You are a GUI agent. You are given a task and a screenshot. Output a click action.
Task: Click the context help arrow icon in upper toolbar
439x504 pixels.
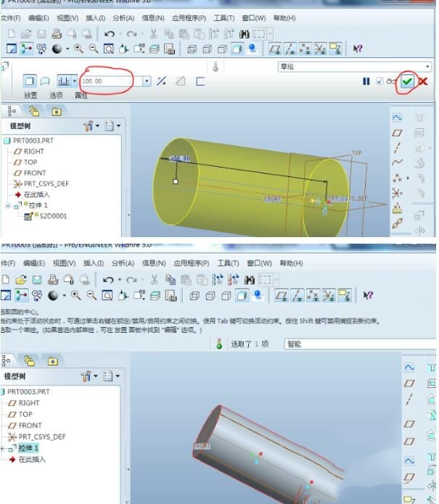point(357,49)
